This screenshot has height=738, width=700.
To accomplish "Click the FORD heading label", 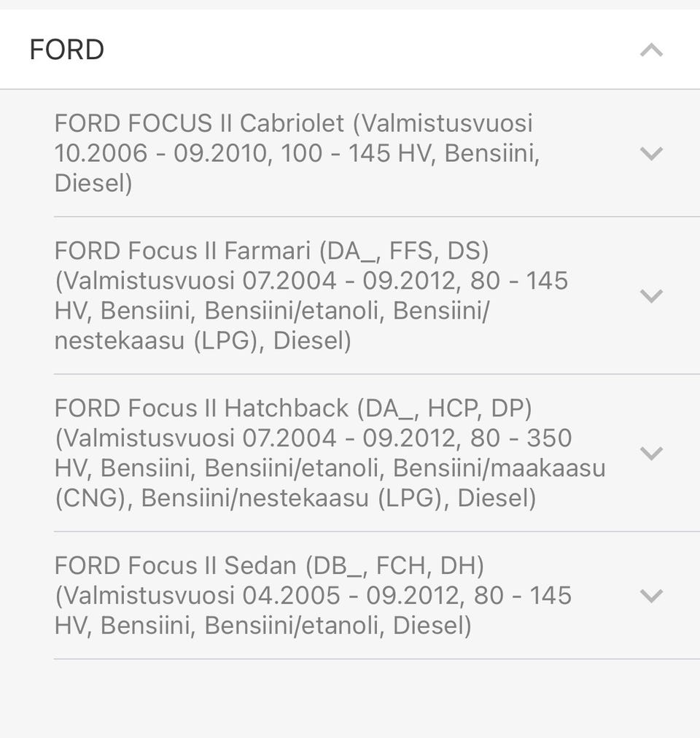I will click(x=66, y=50).
